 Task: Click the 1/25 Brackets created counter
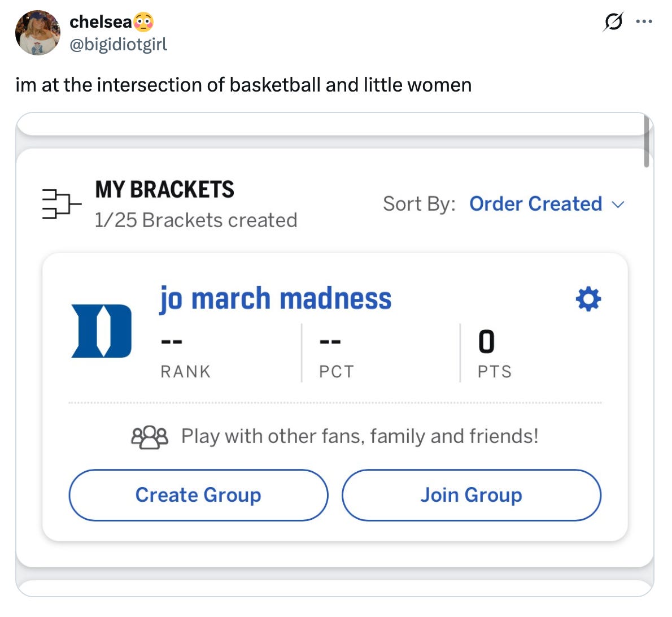[x=196, y=220]
